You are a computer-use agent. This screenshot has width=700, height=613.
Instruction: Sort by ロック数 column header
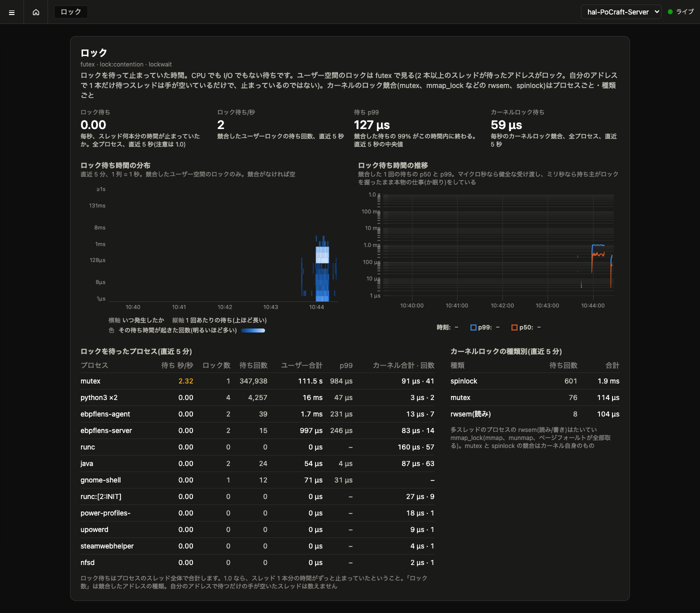click(216, 365)
